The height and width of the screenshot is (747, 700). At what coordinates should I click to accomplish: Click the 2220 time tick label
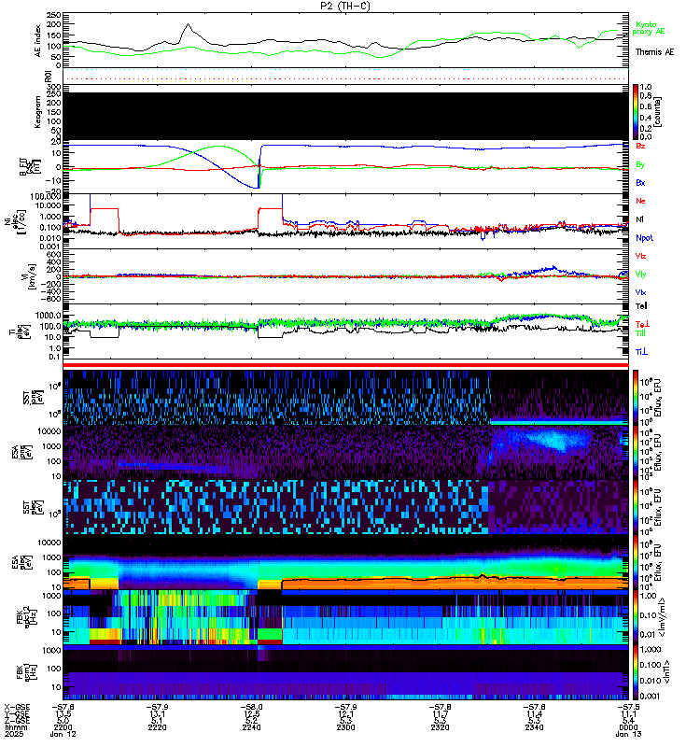pyautogui.click(x=157, y=727)
